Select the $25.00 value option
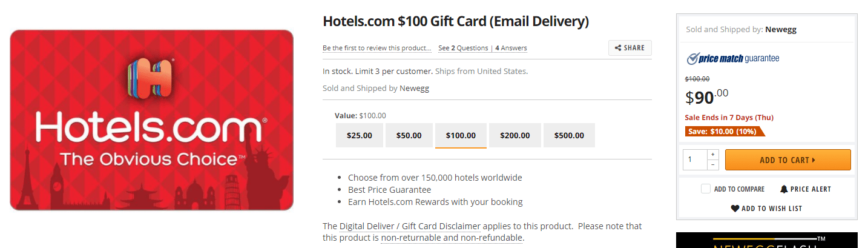Image resolution: width=868 pixels, height=248 pixels. [x=360, y=135]
